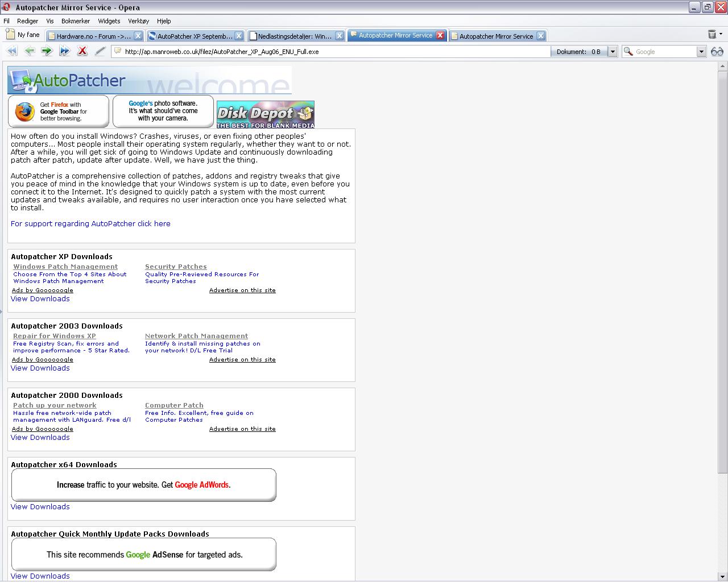The image size is (728, 582).
Task: Click Advertise on this site in 2000 section
Action: (242, 429)
